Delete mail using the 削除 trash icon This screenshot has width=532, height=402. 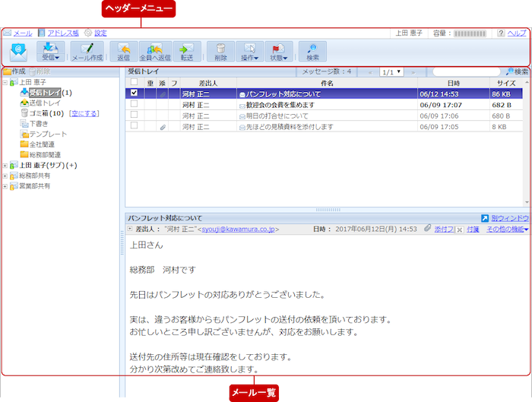tap(220, 52)
